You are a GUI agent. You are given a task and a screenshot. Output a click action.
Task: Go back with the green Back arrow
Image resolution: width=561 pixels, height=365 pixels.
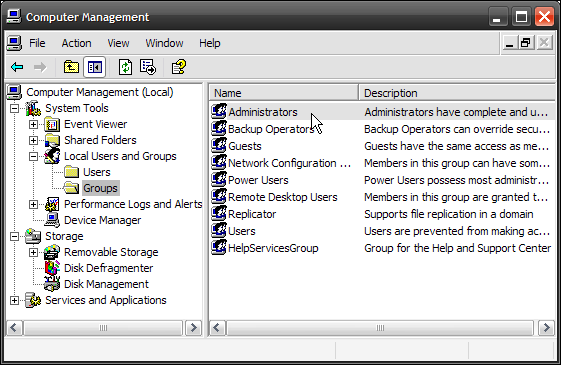click(17, 67)
